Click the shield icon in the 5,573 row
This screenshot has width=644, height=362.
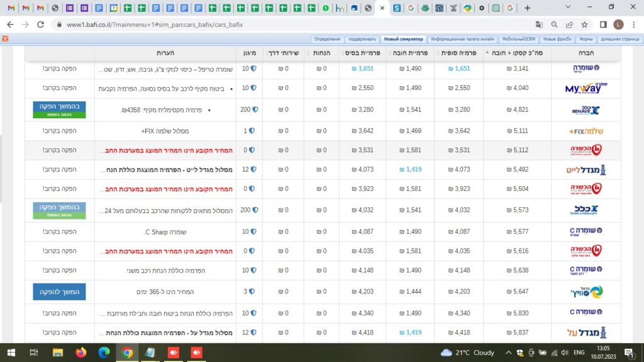click(x=255, y=210)
